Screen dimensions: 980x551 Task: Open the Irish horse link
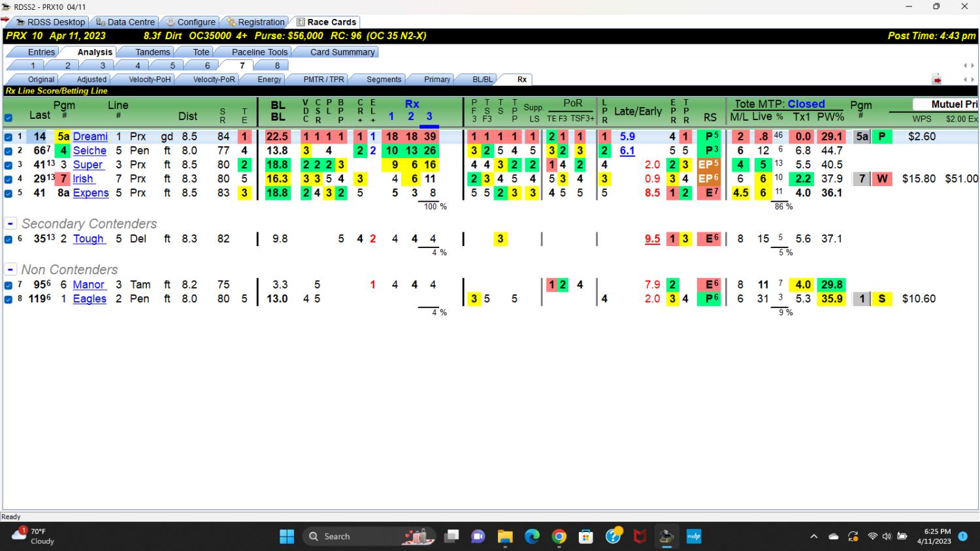point(83,179)
